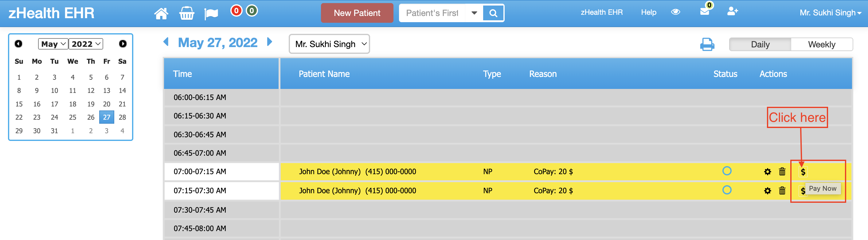
Task: Click the add user icon
Action: (732, 11)
